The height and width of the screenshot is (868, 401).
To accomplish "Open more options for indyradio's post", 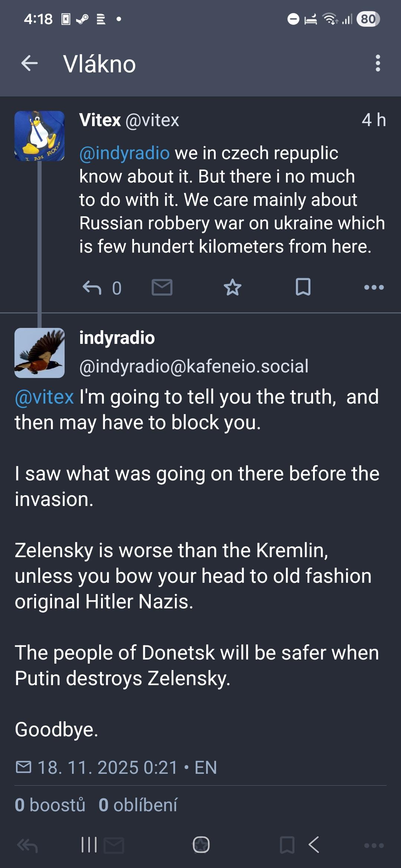I will tap(374, 846).
